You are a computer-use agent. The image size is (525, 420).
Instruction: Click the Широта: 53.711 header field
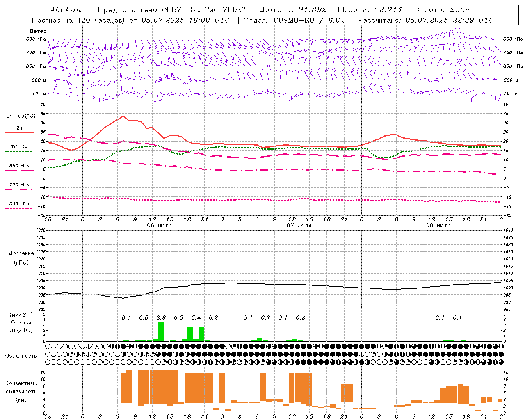[x=370, y=10]
